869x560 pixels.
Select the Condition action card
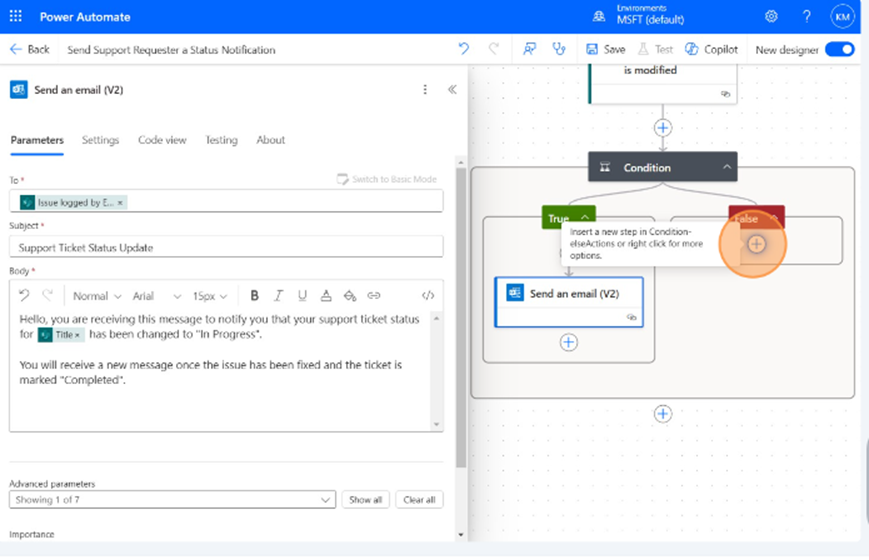pyautogui.click(x=663, y=167)
